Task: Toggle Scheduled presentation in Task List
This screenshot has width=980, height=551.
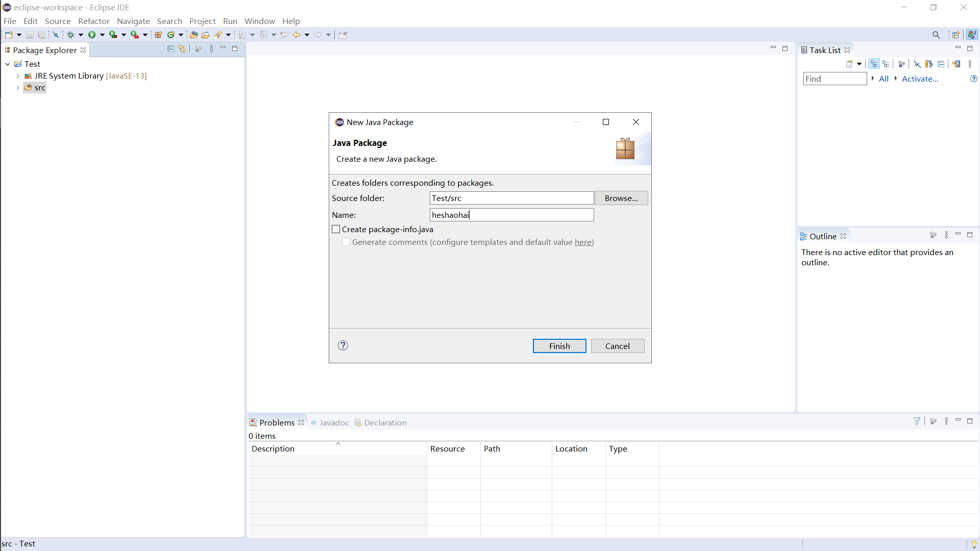Action: (886, 64)
